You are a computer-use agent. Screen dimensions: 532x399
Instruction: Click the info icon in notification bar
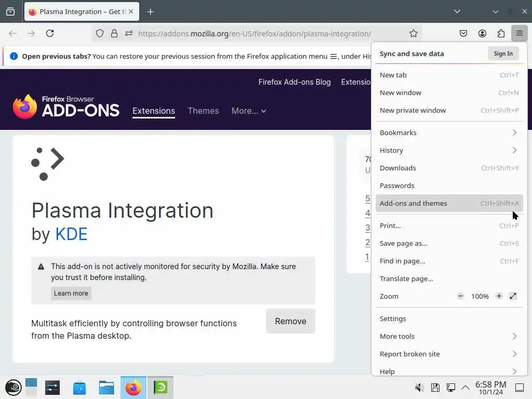pos(14,56)
